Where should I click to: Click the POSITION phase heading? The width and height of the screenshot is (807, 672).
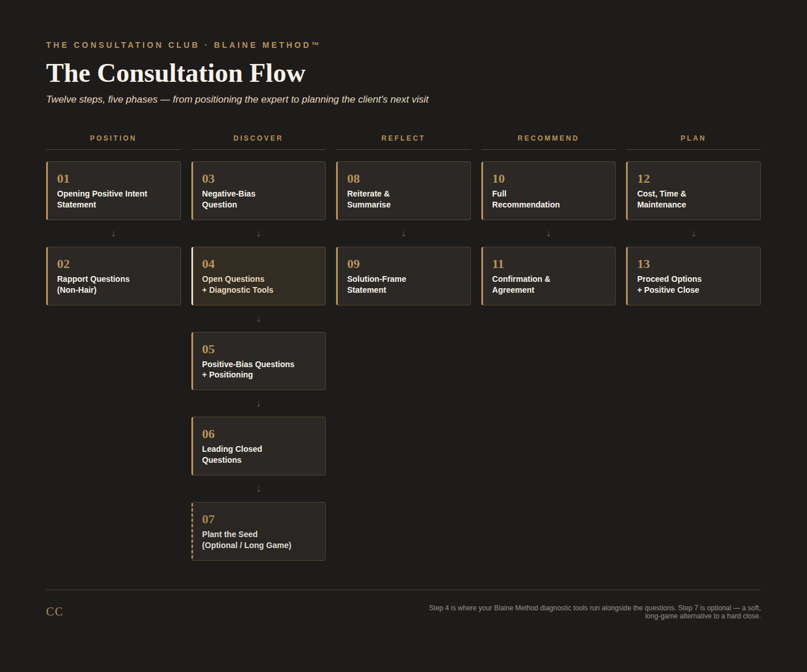tap(114, 138)
